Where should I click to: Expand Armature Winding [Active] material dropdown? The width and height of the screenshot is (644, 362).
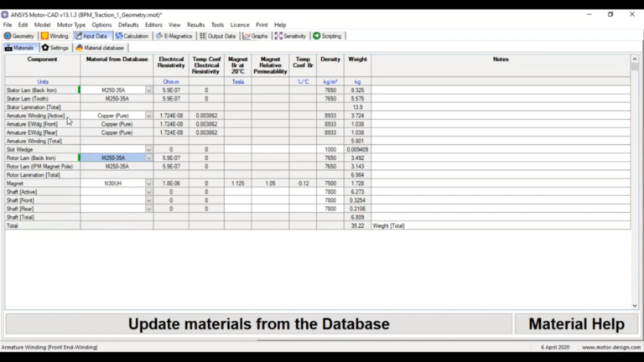pyautogui.click(x=148, y=116)
